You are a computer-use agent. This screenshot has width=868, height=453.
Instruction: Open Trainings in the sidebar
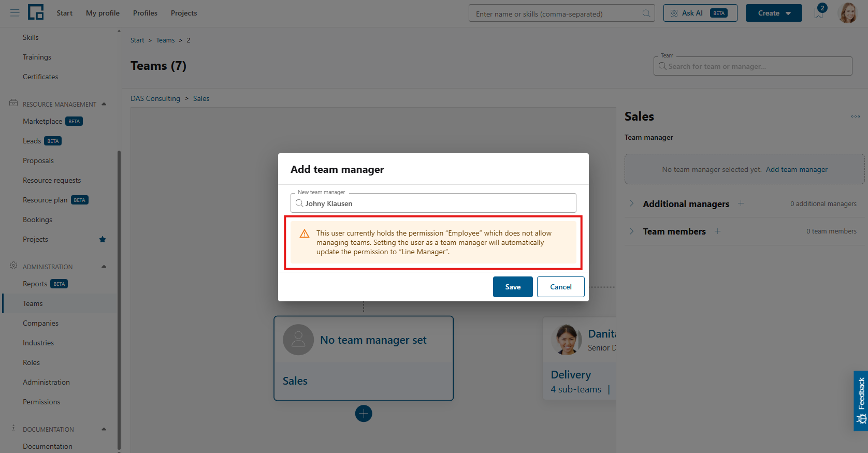[x=37, y=57]
